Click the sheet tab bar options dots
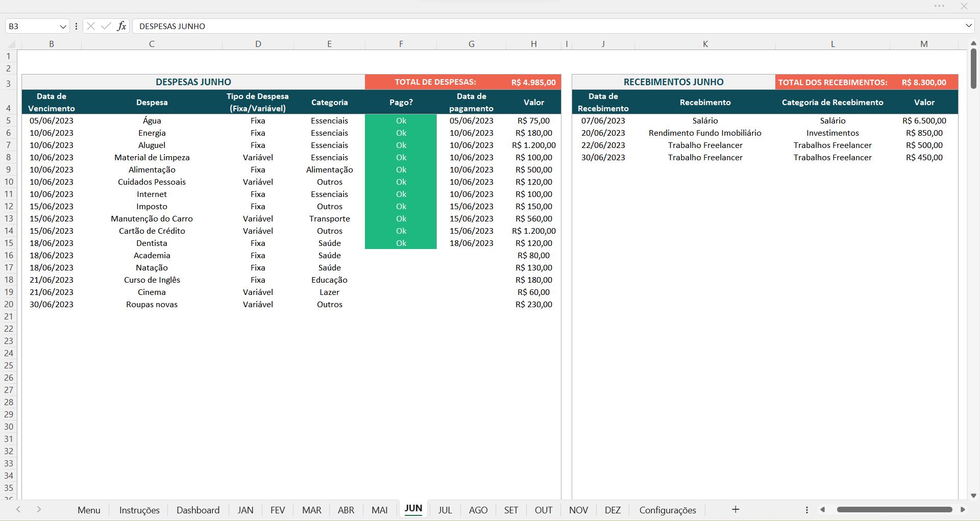This screenshot has width=980, height=521. click(x=806, y=510)
